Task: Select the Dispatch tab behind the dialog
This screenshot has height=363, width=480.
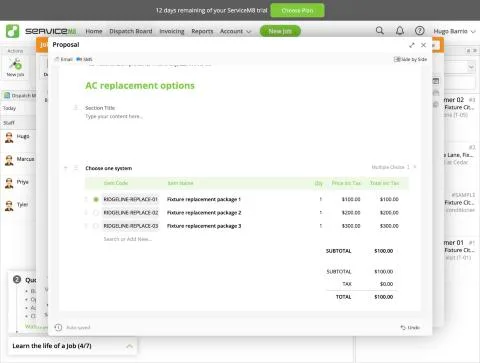Action: (19, 96)
